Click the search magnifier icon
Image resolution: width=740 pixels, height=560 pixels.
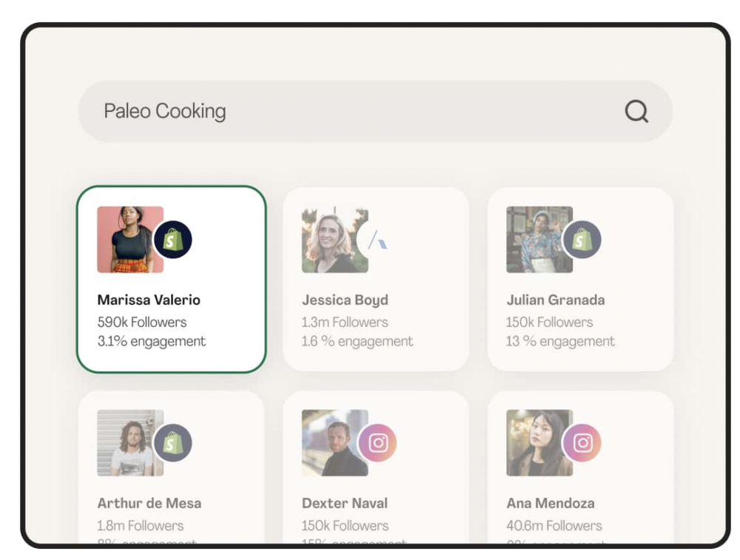[x=636, y=112]
